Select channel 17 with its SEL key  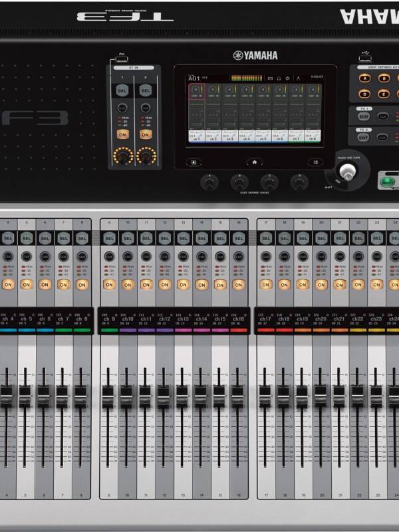point(266,238)
